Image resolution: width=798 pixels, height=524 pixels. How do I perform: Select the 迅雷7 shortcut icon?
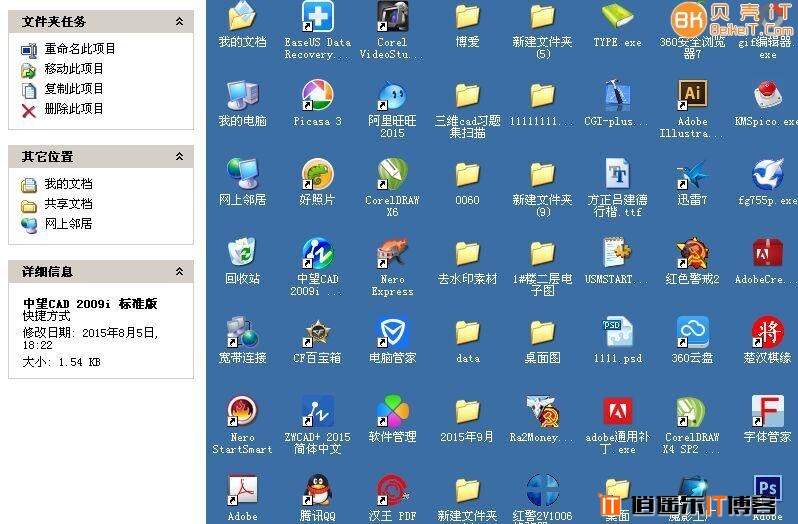coord(692,173)
